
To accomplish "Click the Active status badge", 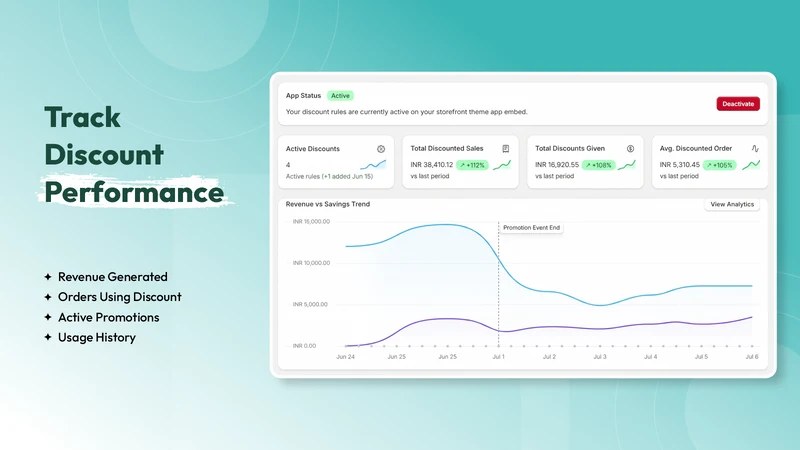I will pos(340,95).
